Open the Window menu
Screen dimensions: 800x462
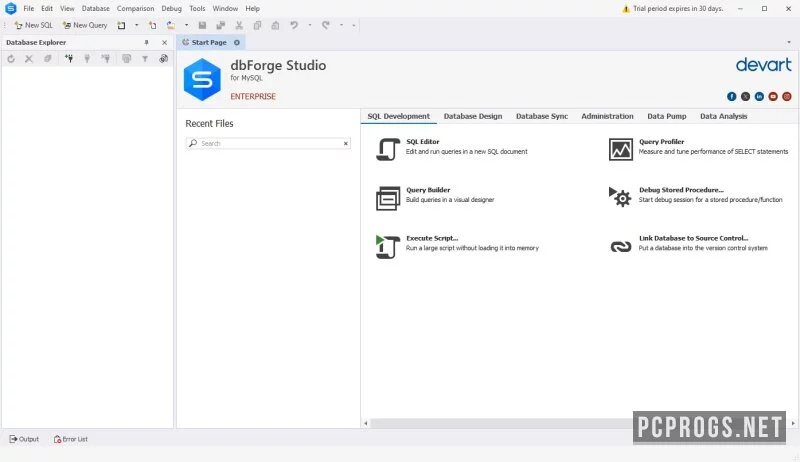(225, 9)
